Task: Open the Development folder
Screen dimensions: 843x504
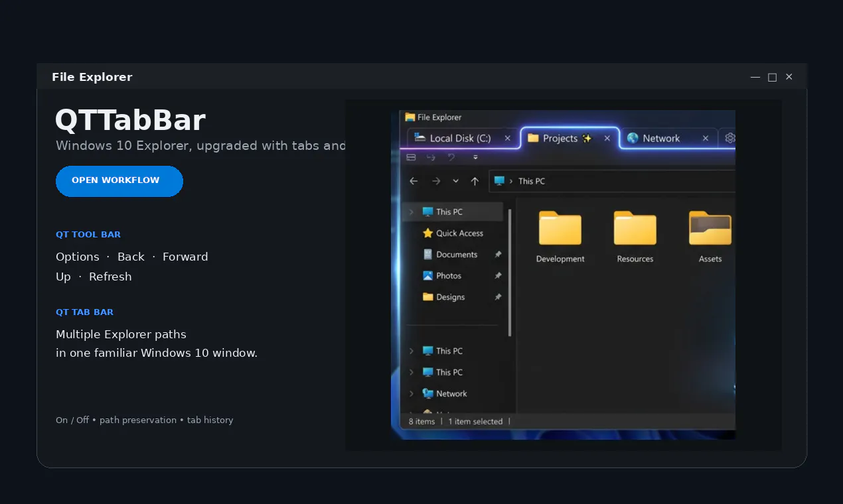Action: click(560, 237)
